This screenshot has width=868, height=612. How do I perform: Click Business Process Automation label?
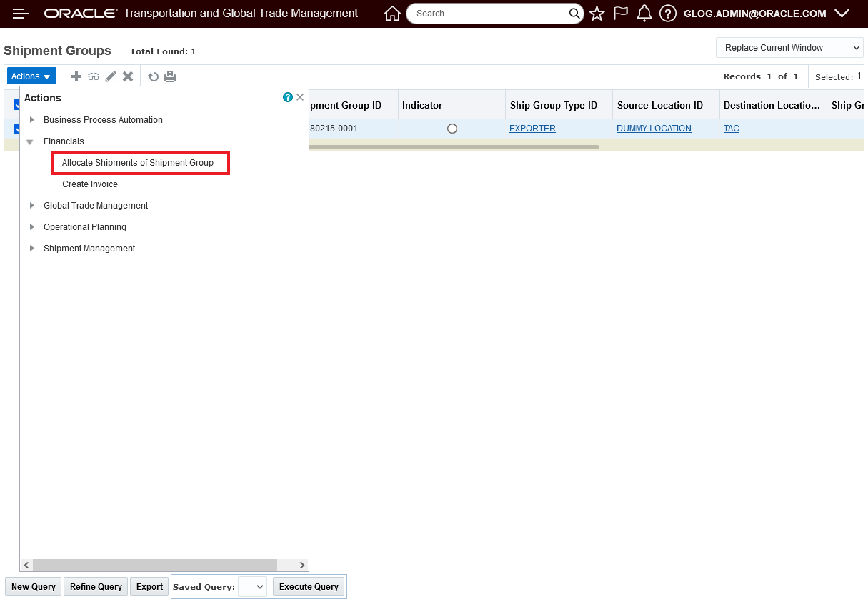pyautogui.click(x=103, y=120)
